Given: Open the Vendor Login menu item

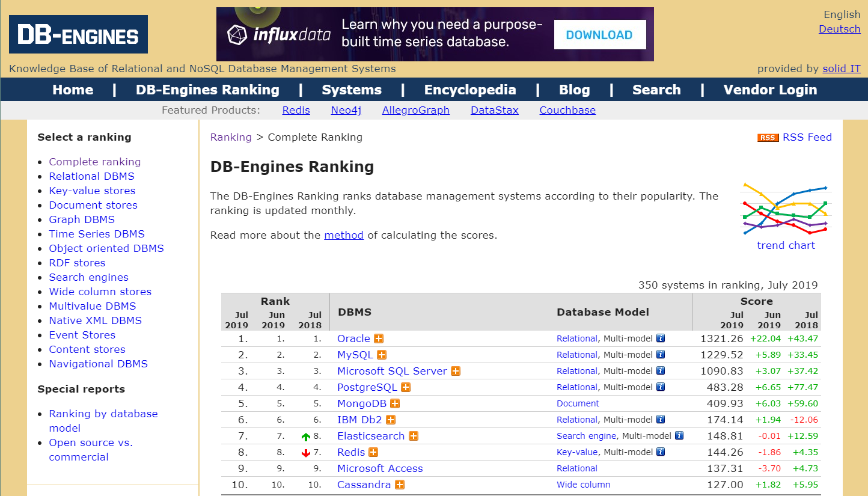Looking at the screenshot, I should (770, 90).
